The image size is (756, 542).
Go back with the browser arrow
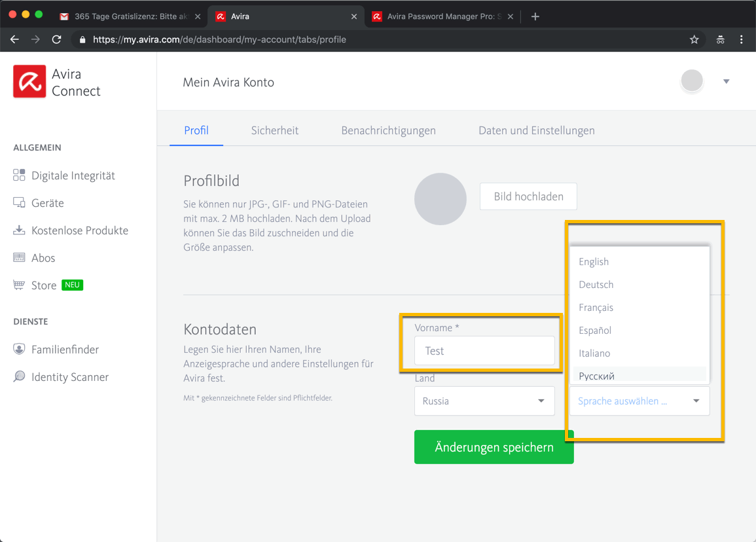[x=14, y=39]
